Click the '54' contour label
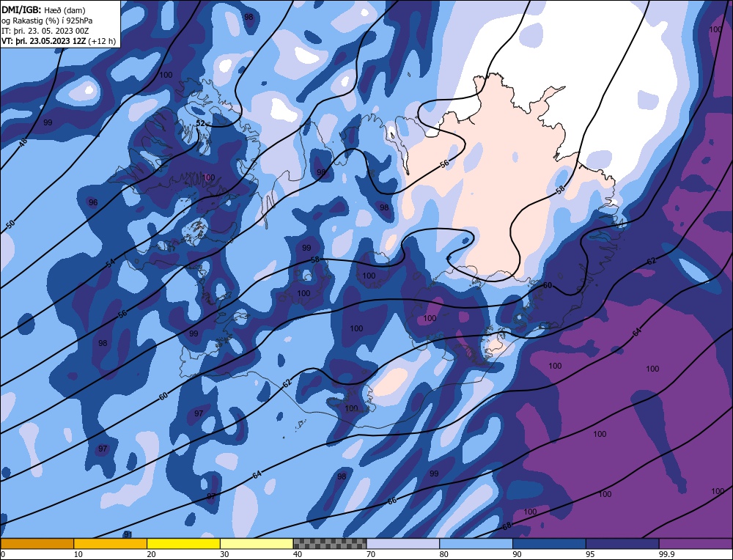This screenshot has height=560, width=733. [x=110, y=262]
